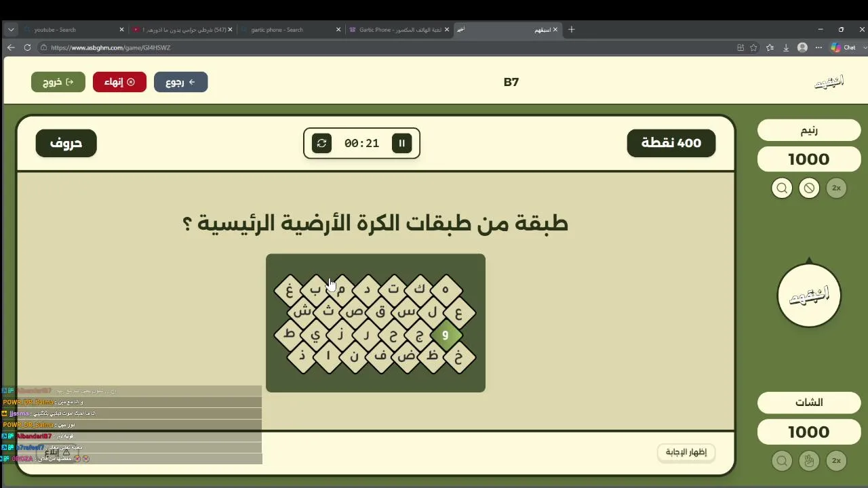Click the round logo badge on right
This screenshot has width=868, height=488.
[x=809, y=296]
